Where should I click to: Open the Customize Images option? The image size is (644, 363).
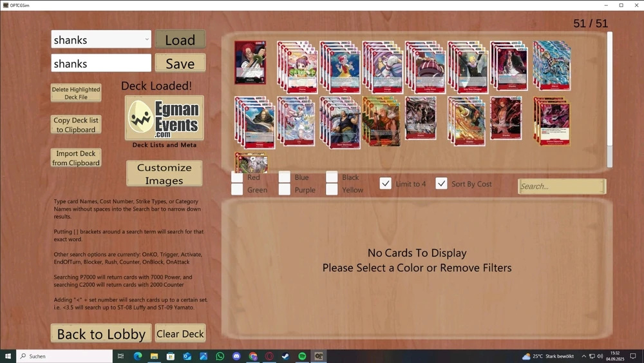(x=164, y=174)
